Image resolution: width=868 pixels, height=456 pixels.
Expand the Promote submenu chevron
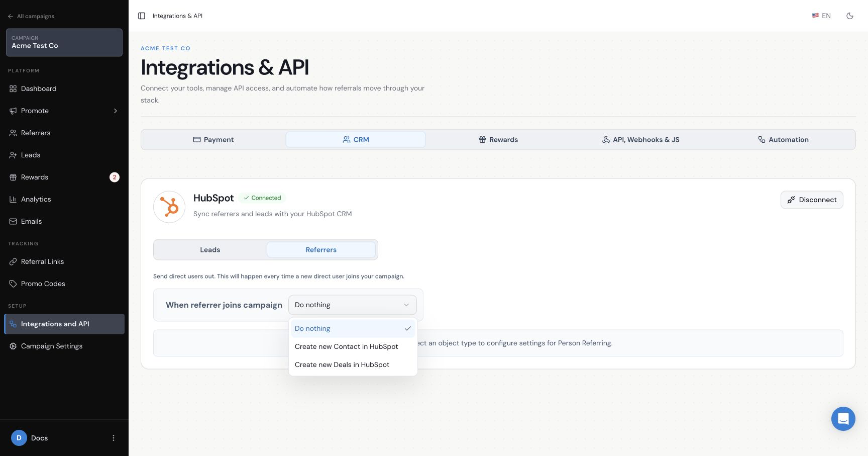(x=116, y=111)
